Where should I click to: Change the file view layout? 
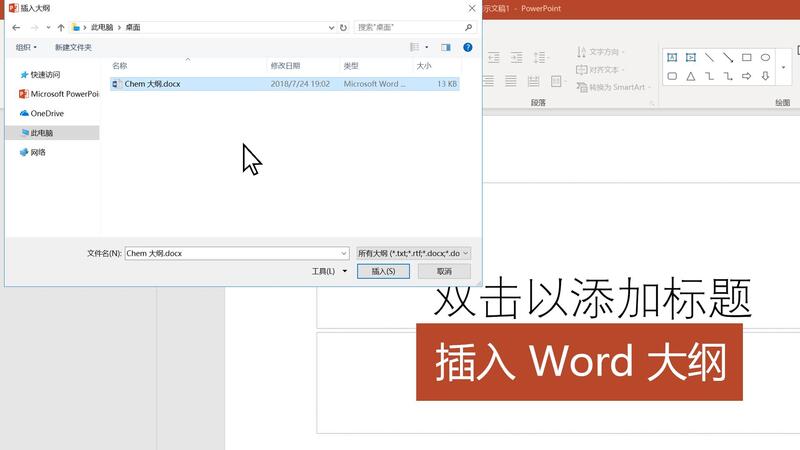[414, 47]
